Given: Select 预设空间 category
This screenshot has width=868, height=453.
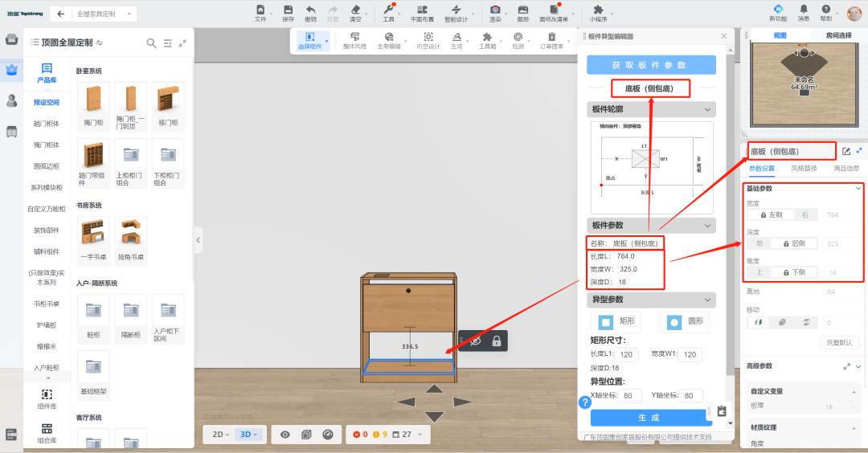Looking at the screenshot, I should point(47,102).
